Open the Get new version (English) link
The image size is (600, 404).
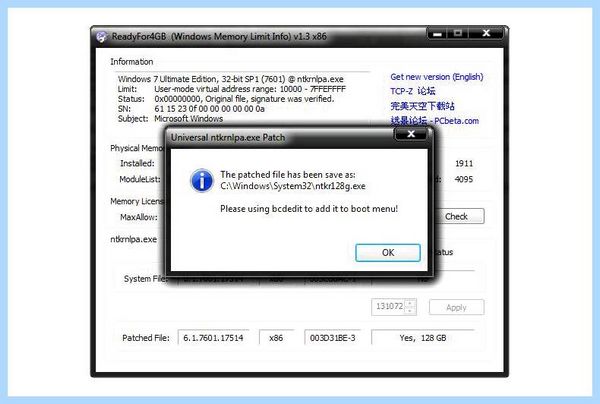tap(437, 77)
